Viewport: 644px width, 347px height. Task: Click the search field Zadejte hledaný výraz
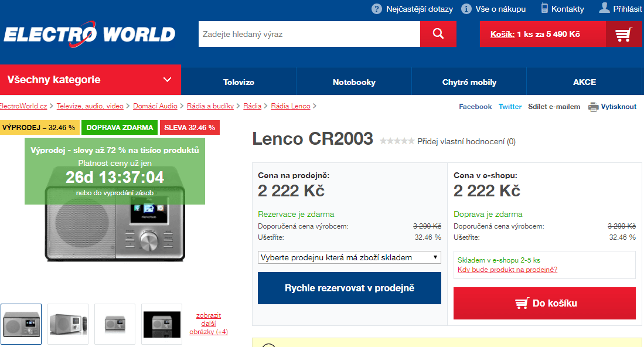[x=309, y=34]
